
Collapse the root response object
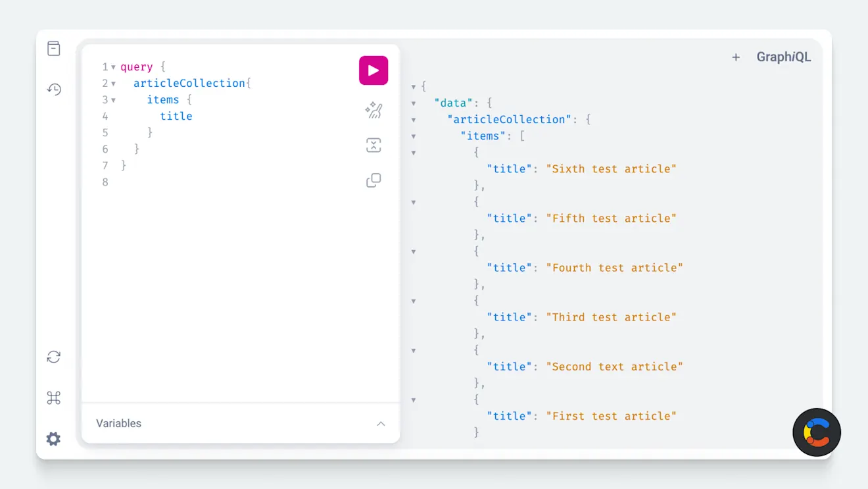click(x=414, y=87)
